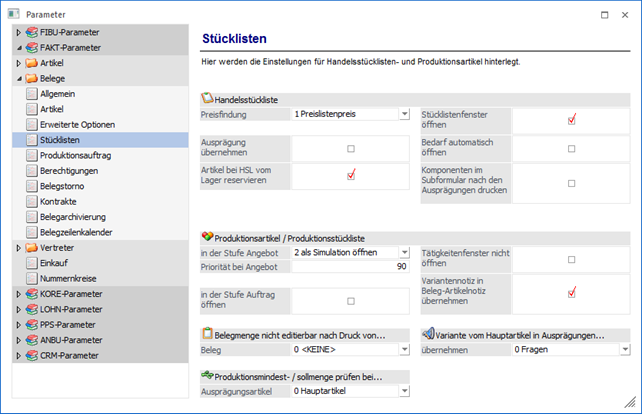Open the Stufe Angebot dropdown
This screenshot has width=642, height=414.
[404, 252]
